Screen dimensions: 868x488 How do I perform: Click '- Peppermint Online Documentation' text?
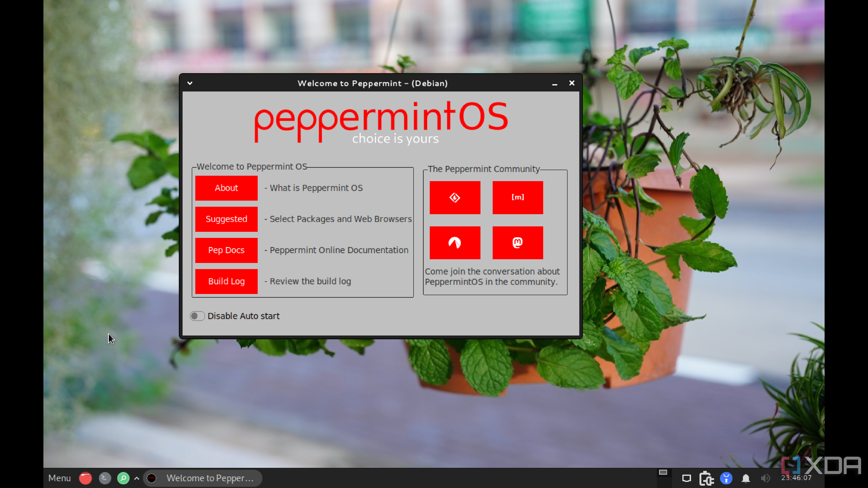tap(336, 250)
